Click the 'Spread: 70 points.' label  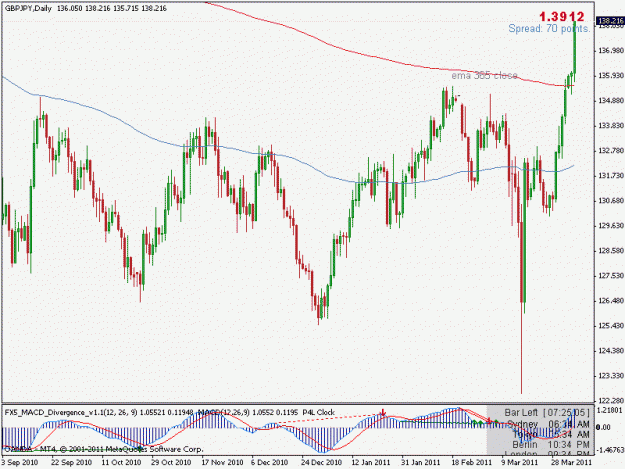tap(549, 29)
